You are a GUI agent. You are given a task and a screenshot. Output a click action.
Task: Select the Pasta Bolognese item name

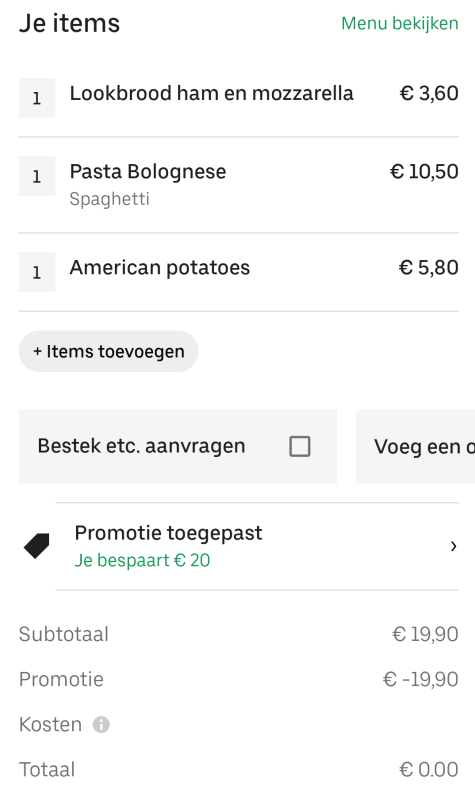click(x=148, y=172)
